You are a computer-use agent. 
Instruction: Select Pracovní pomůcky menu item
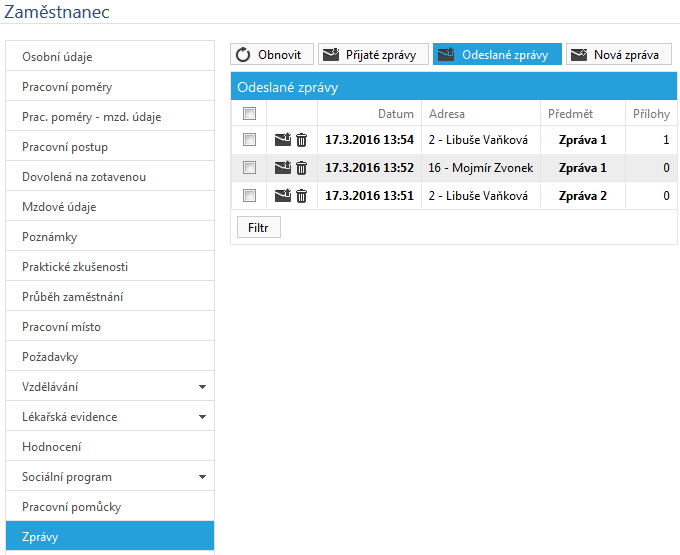pyautogui.click(x=110, y=506)
